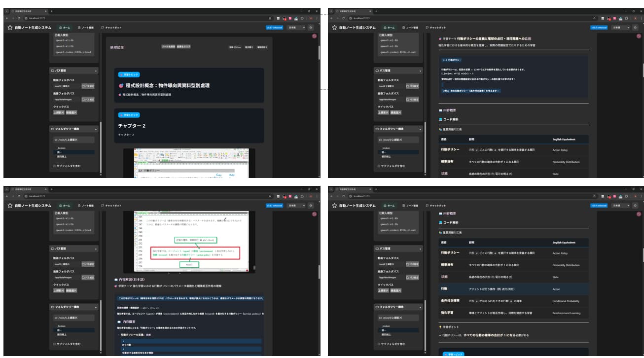
Task: Click the book icon beside 内容解説(日本語)
Action: click(x=116, y=280)
